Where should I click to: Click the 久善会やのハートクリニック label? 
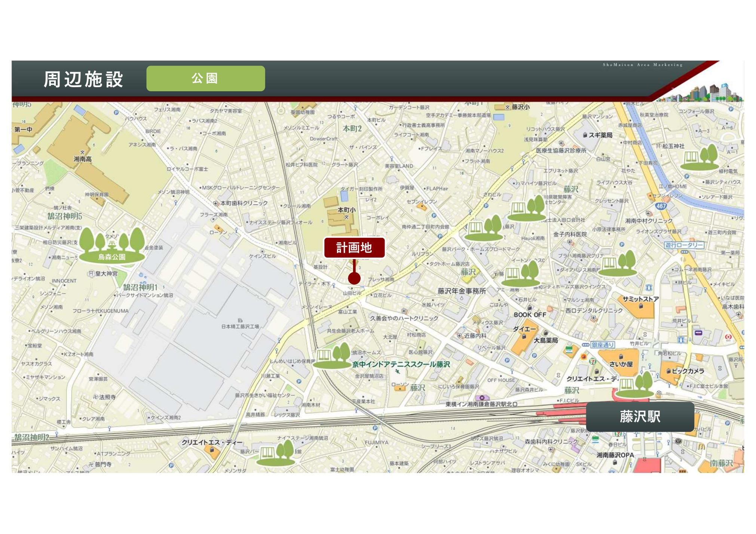pos(404,318)
